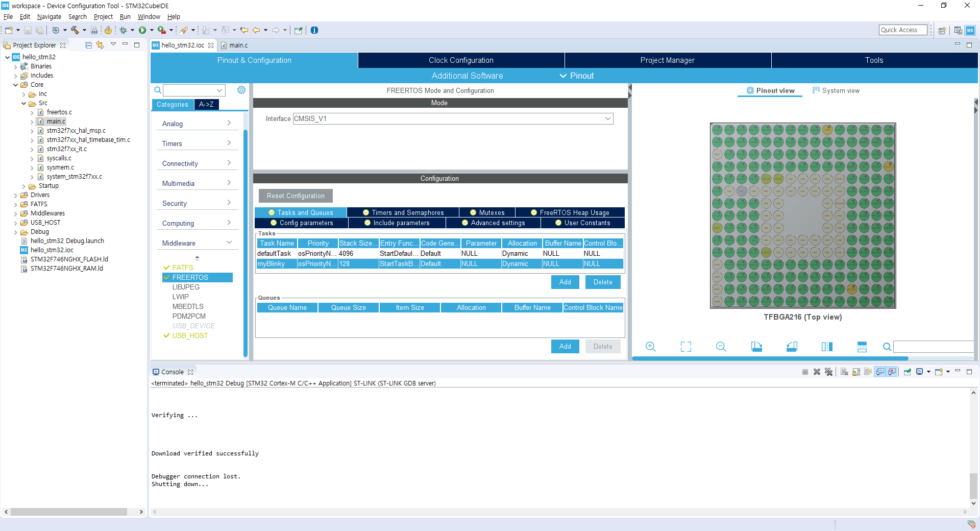Open the Interface CMSIS_V1 dropdown
Image resolution: width=980 pixels, height=531 pixels.
tap(607, 118)
